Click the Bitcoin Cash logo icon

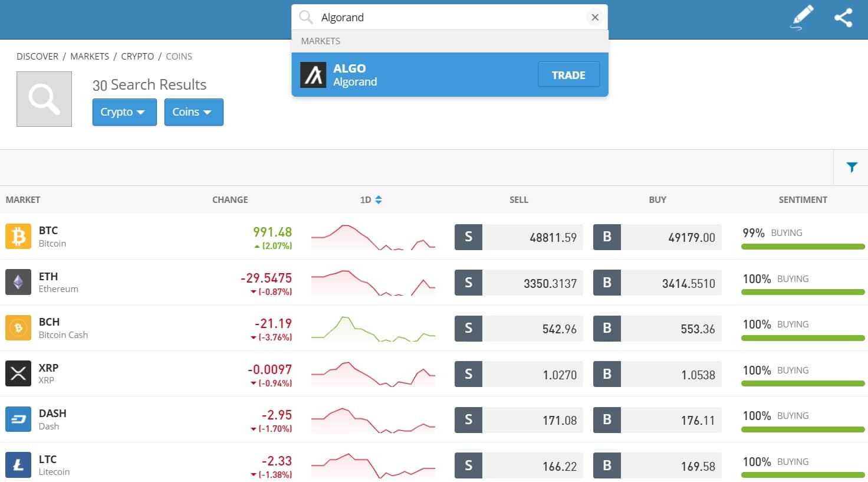point(18,328)
